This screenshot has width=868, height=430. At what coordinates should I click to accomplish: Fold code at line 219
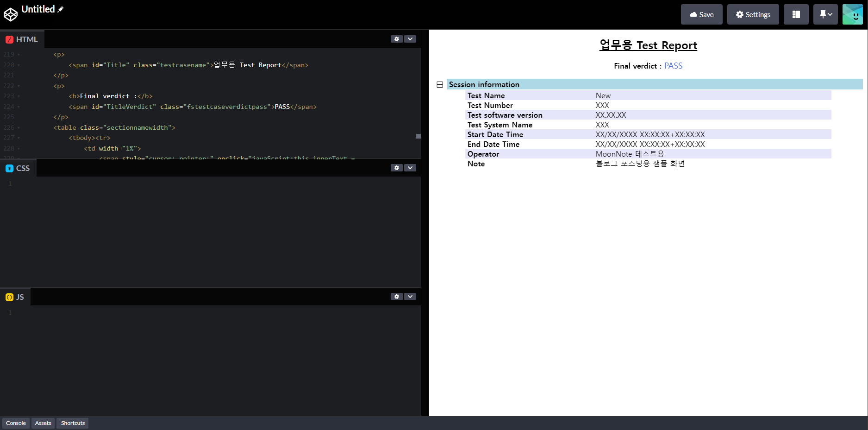19,55
